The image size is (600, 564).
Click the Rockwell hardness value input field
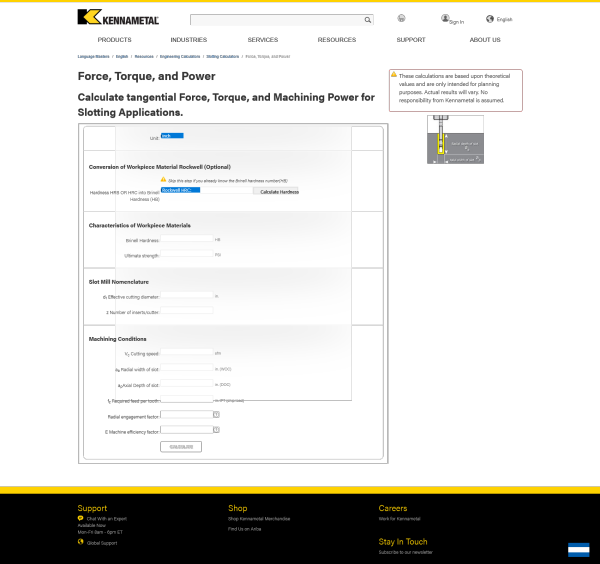coord(227,190)
